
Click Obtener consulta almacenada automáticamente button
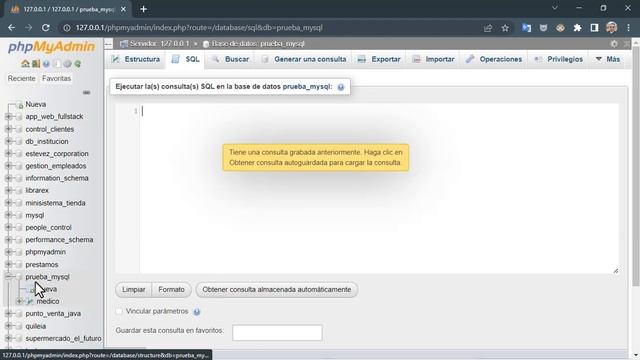click(277, 290)
